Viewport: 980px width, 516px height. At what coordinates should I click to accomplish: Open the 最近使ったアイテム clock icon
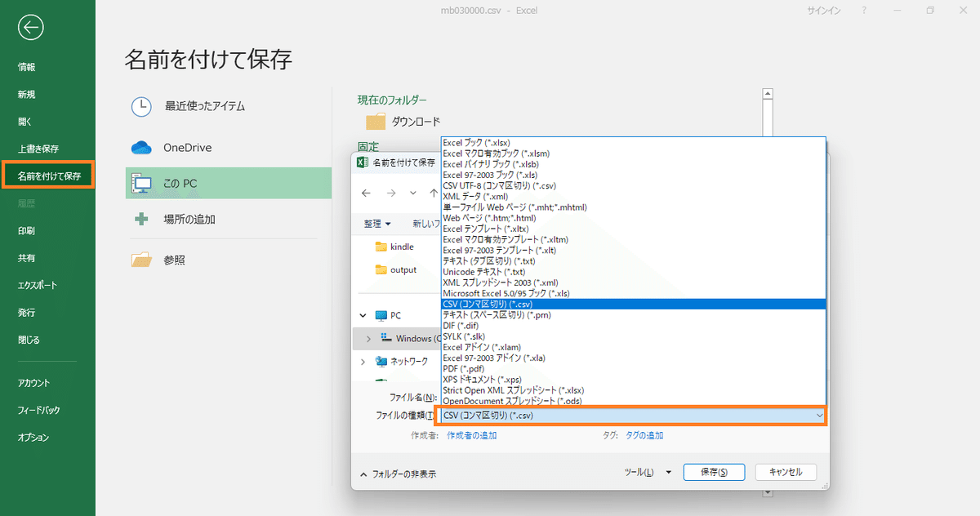click(141, 106)
